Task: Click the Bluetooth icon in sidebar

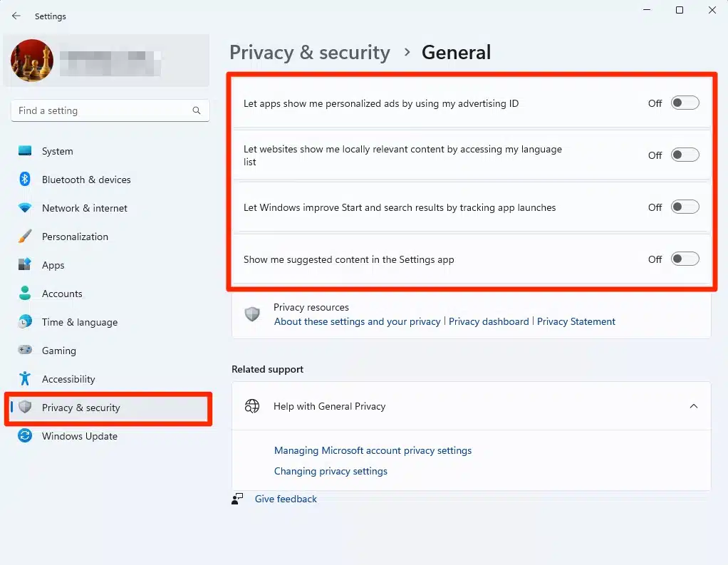Action: [x=25, y=180]
